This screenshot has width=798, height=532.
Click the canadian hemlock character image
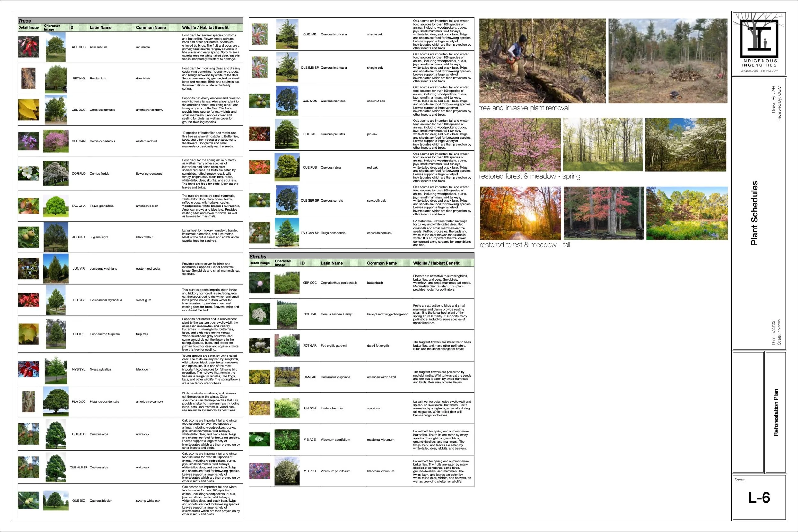coord(287,233)
